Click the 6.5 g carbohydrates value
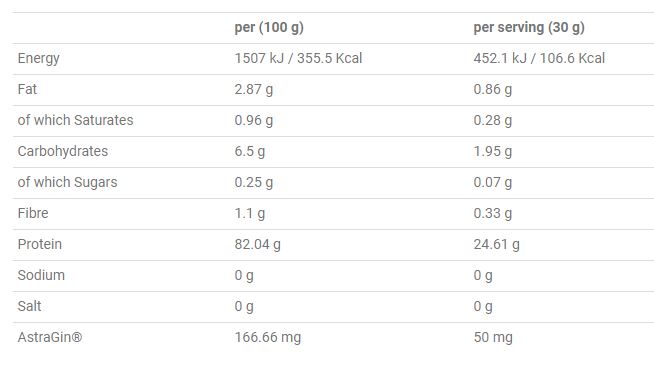The width and height of the screenshot is (654, 370). [x=249, y=151]
